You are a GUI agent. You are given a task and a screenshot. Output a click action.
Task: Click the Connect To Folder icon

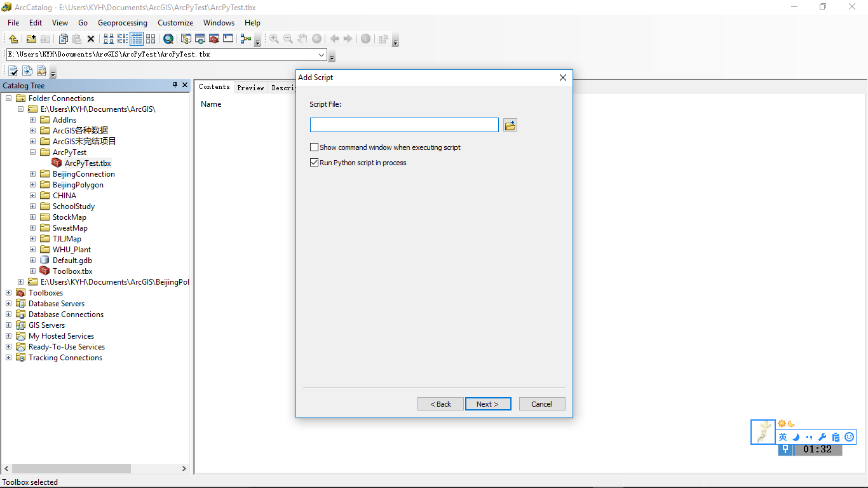click(x=31, y=39)
